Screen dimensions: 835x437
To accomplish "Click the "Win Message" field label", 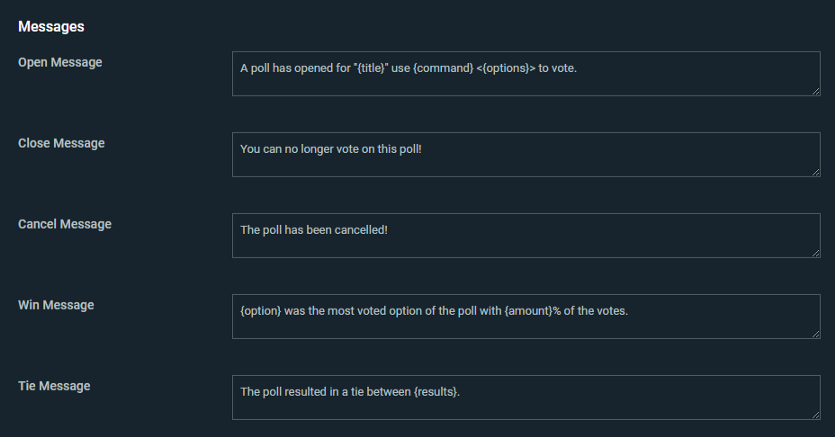I will tap(56, 305).
